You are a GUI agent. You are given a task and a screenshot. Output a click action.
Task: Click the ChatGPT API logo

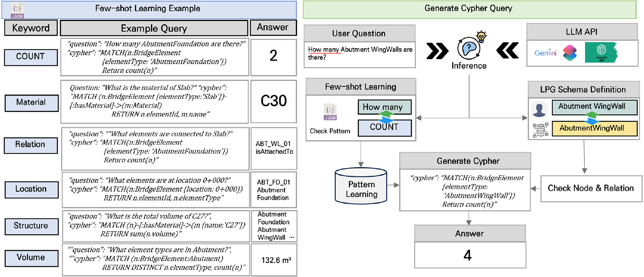pyautogui.click(x=601, y=52)
